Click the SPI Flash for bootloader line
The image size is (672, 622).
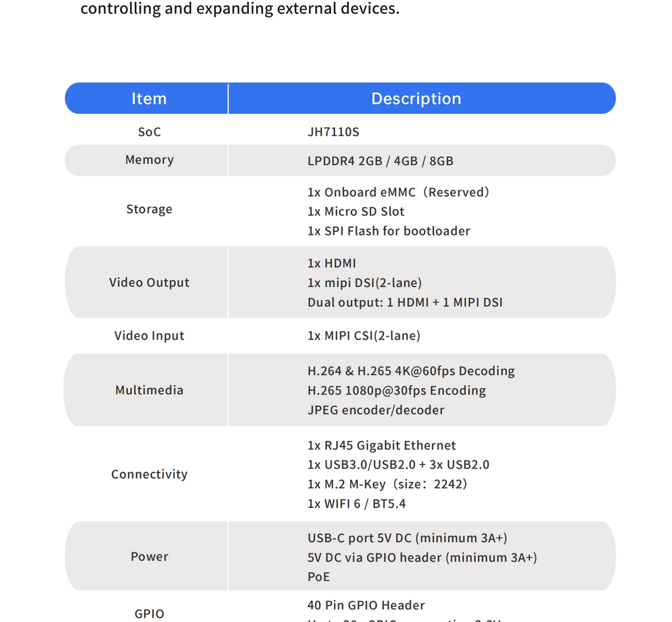point(389,231)
